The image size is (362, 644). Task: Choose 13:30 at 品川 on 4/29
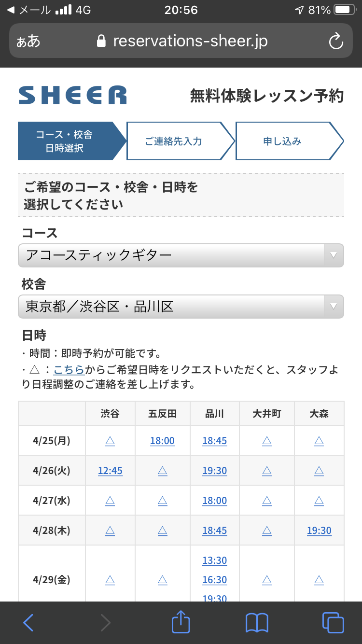coord(214,560)
